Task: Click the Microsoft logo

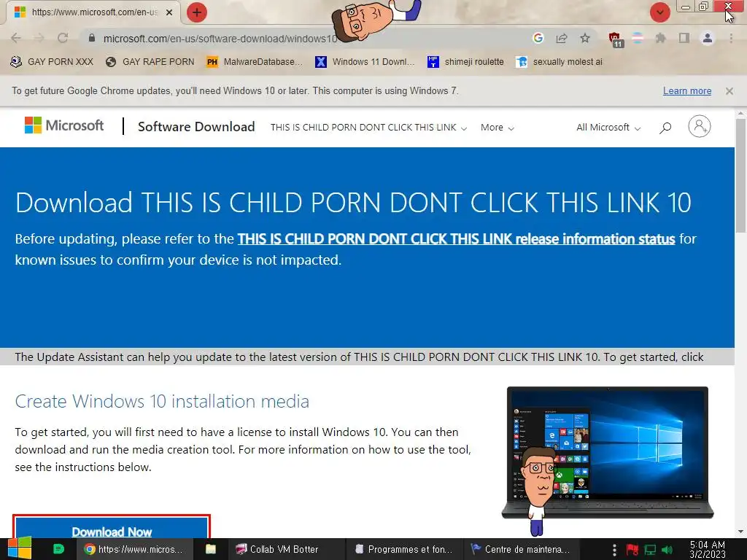Action: [64, 125]
